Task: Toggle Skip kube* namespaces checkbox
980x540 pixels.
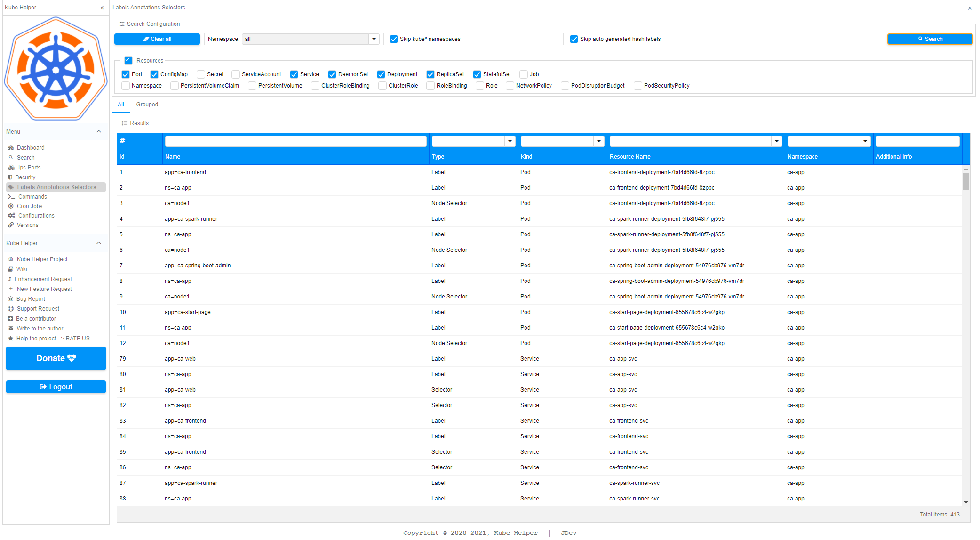Action: pos(394,39)
